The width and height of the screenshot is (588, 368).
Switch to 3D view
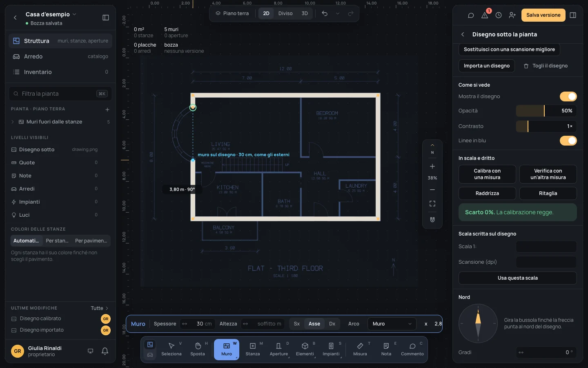(x=305, y=13)
